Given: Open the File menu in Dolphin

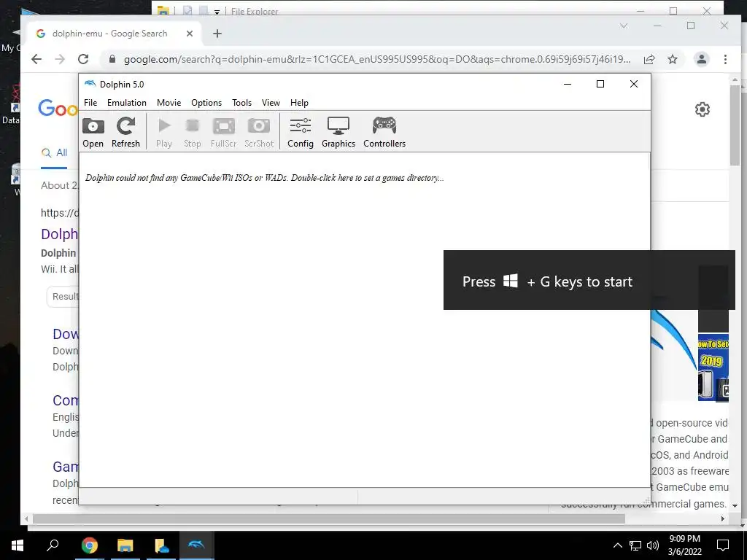Looking at the screenshot, I should [x=90, y=102].
